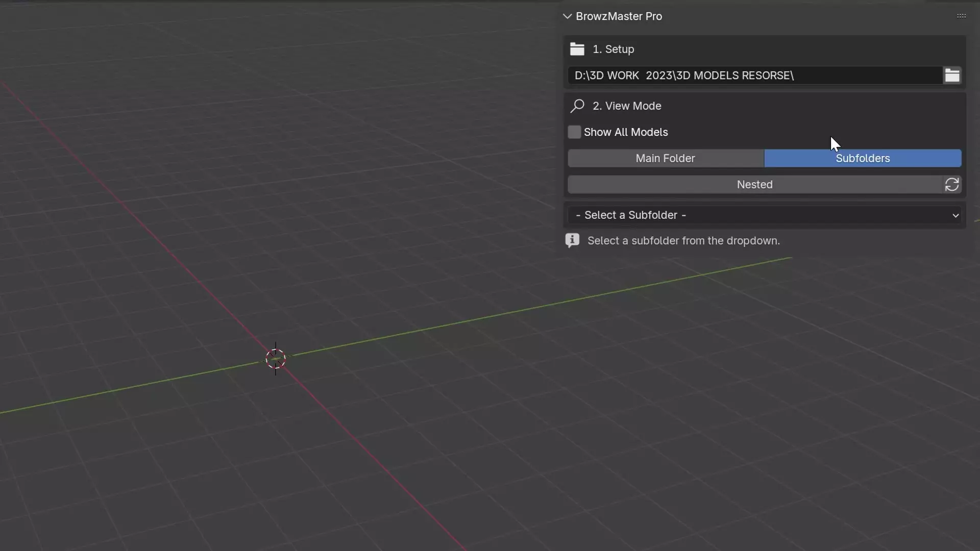Switch view mode to Main Folder
This screenshot has height=551, width=980.
(x=666, y=158)
